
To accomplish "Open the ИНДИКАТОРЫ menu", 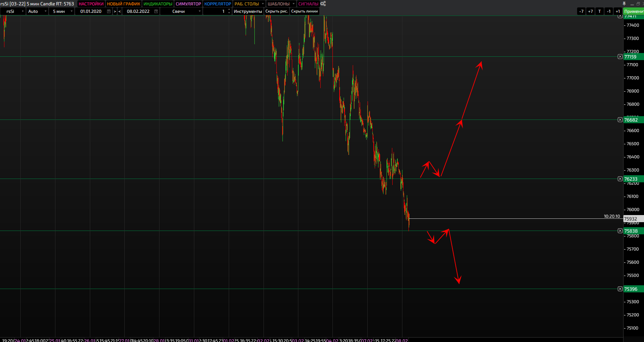I will point(158,4).
